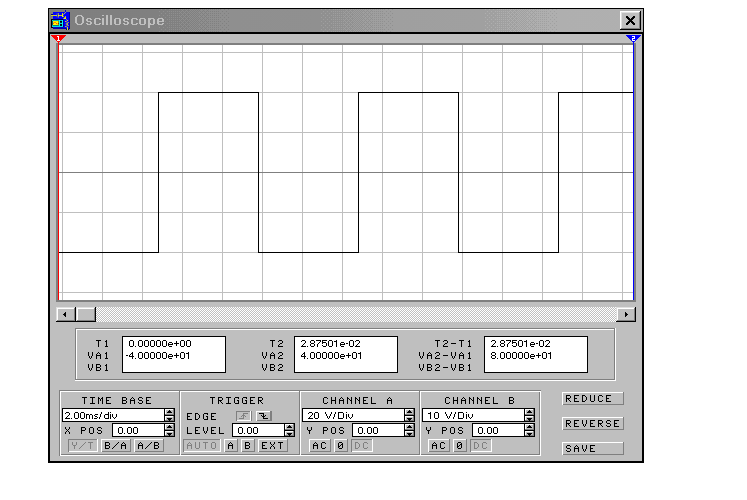The height and width of the screenshot is (500, 747).
Task: Adjust Channel A Y POS stepper
Action: 410,430
